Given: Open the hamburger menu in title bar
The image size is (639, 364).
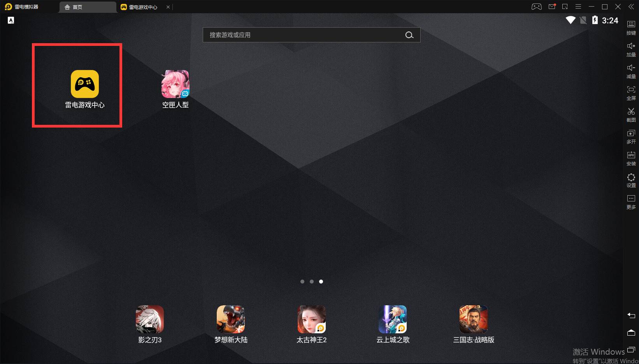Looking at the screenshot, I should pos(578,7).
